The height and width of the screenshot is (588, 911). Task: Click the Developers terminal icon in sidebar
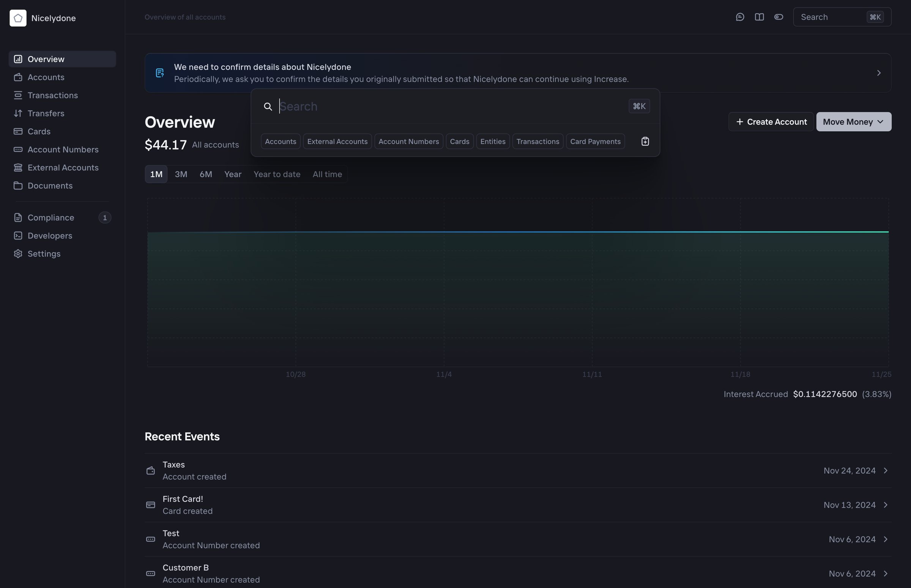18,236
